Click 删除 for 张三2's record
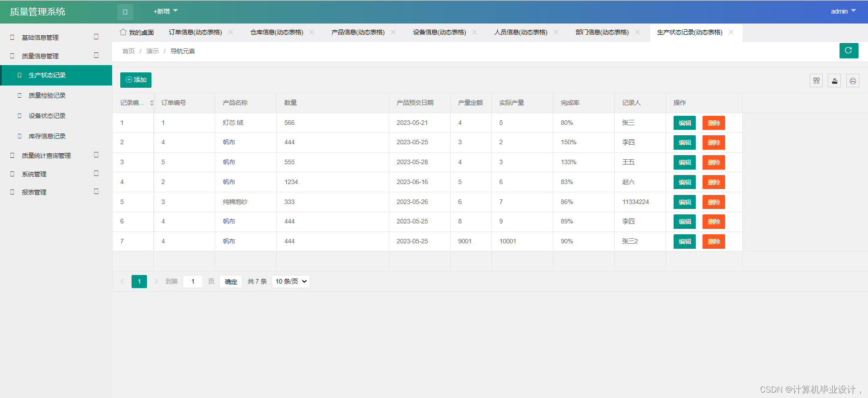The image size is (868, 398). pyautogui.click(x=713, y=242)
